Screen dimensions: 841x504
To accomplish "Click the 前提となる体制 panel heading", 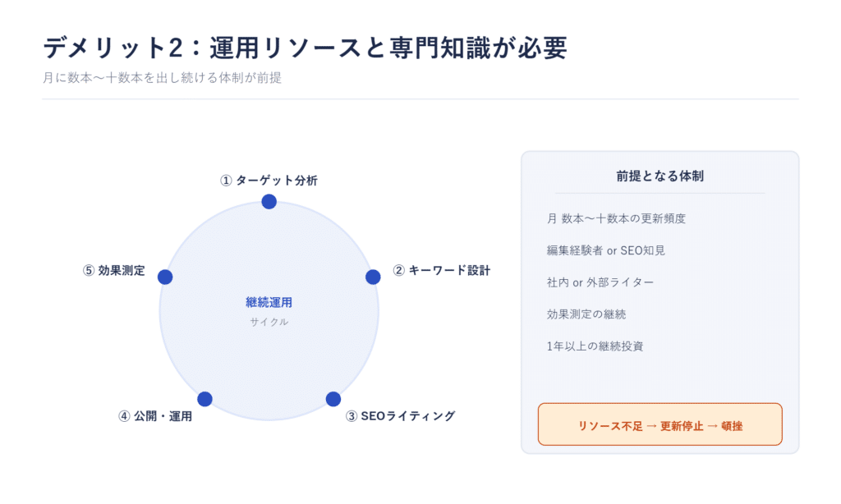I will pos(659,176).
